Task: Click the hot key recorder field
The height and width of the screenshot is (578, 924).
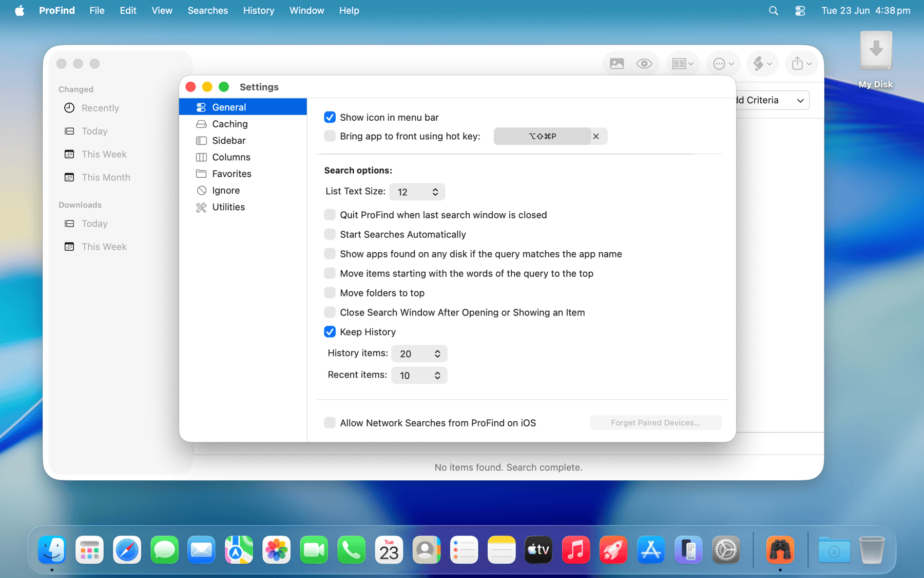Action: click(542, 136)
